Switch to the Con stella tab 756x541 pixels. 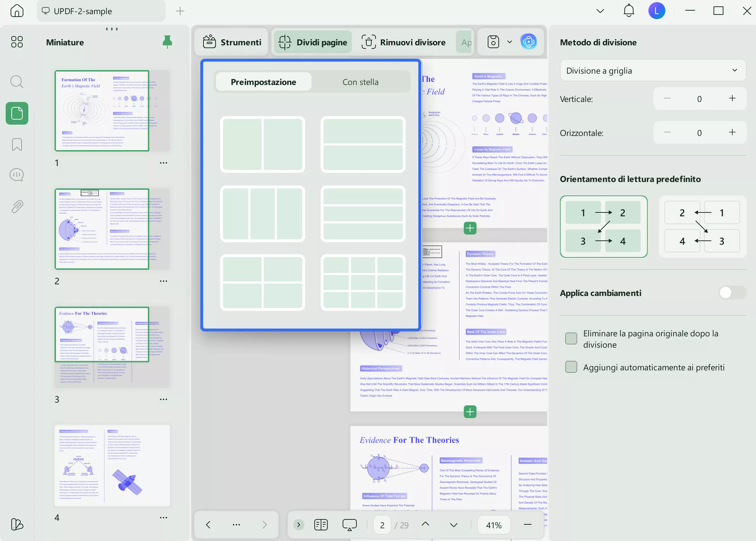[x=360, y=82]
